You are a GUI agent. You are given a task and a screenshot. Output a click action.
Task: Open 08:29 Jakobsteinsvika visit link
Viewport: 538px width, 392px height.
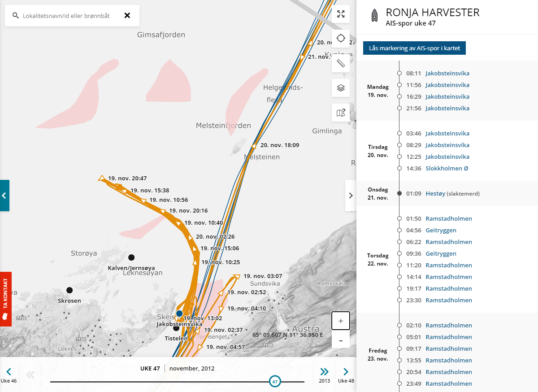[447, 145]
